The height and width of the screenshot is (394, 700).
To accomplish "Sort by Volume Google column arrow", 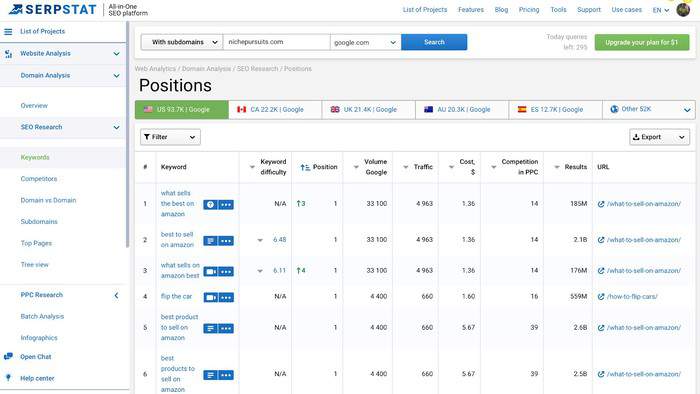I will point(356,167).
